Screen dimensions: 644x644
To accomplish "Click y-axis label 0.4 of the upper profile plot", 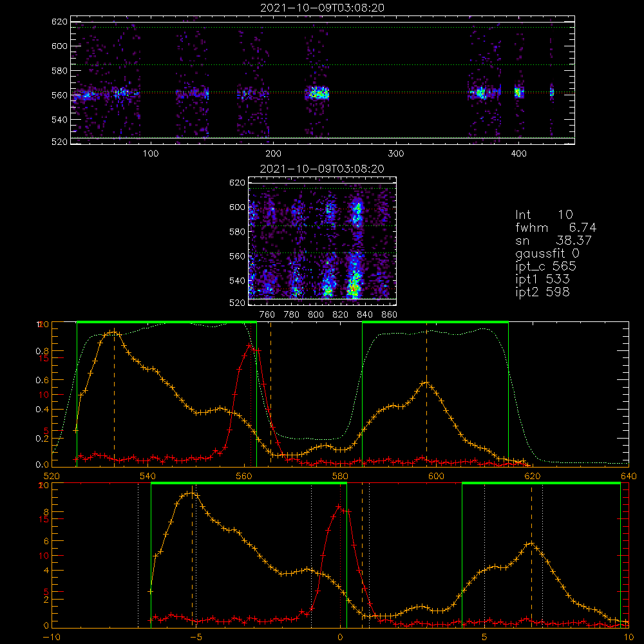I will tap(42, 410).
